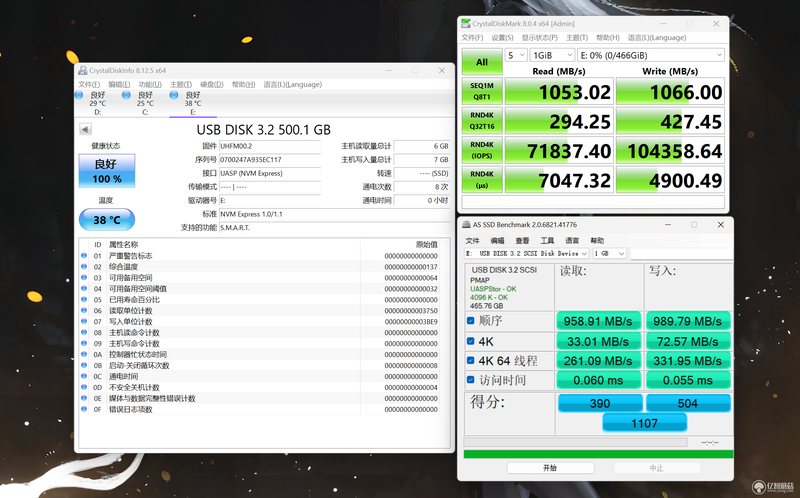The width and height of the screenshot is (800, 498).
Task: Open 编辑(E) menu in CrystalDiskInfo
Action: (119, 85)
